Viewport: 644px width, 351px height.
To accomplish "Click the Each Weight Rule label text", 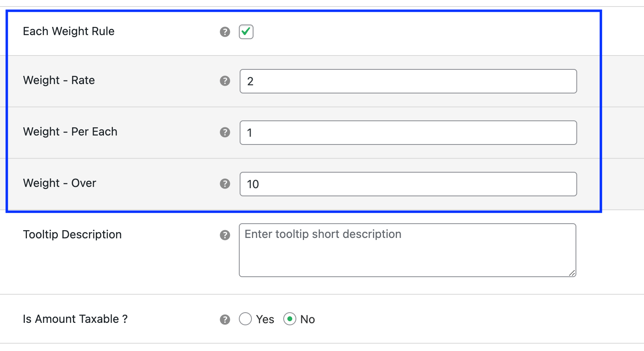I will point(68,31).
